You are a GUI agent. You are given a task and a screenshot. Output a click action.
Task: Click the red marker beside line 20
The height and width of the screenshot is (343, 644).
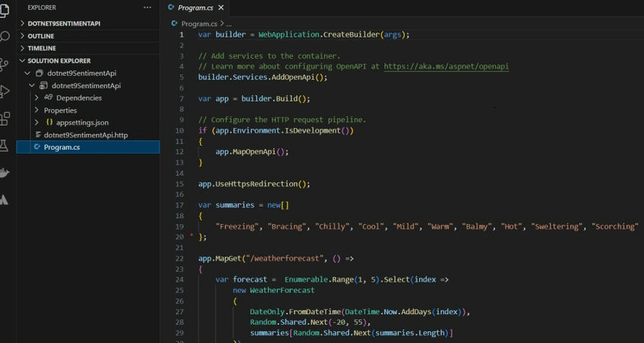[x=192, y=235]
